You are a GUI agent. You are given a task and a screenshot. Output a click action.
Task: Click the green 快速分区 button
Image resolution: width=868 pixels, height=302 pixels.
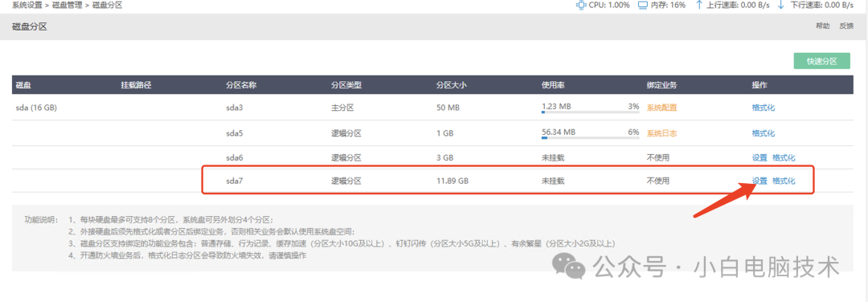tap(821, 61)
